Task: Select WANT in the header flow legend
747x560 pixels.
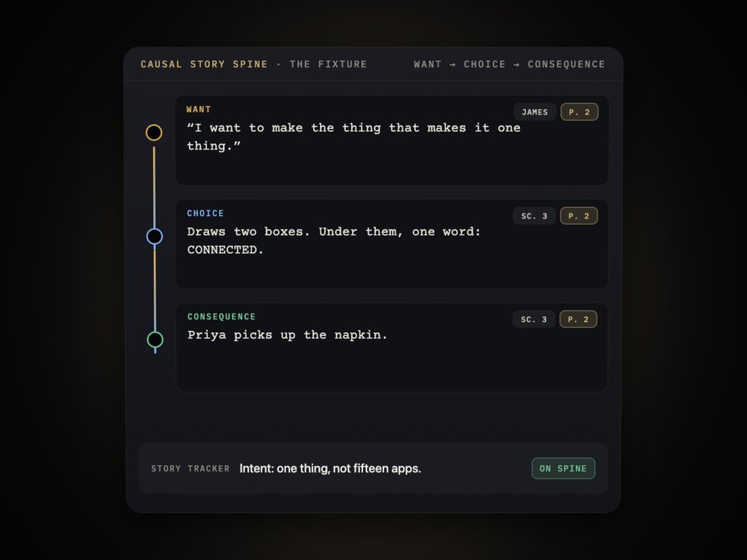Action: 428,64
